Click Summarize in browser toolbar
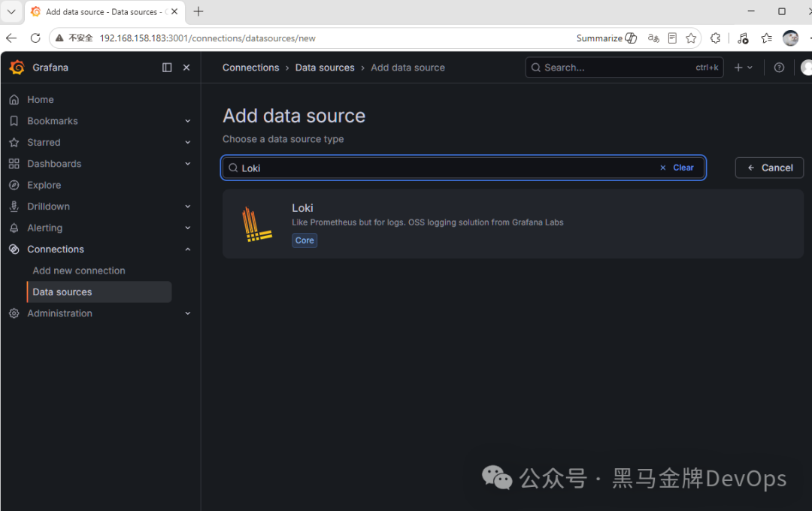Screen dimensions: 812x511 pyautogui.click(x=606, y=38)
